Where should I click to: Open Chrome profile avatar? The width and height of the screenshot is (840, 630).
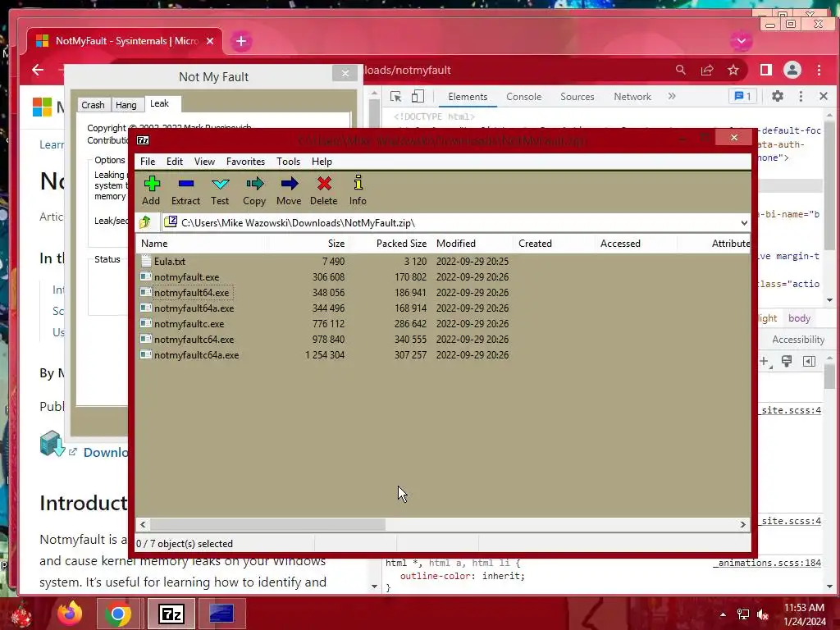click(x=792, y=70)
